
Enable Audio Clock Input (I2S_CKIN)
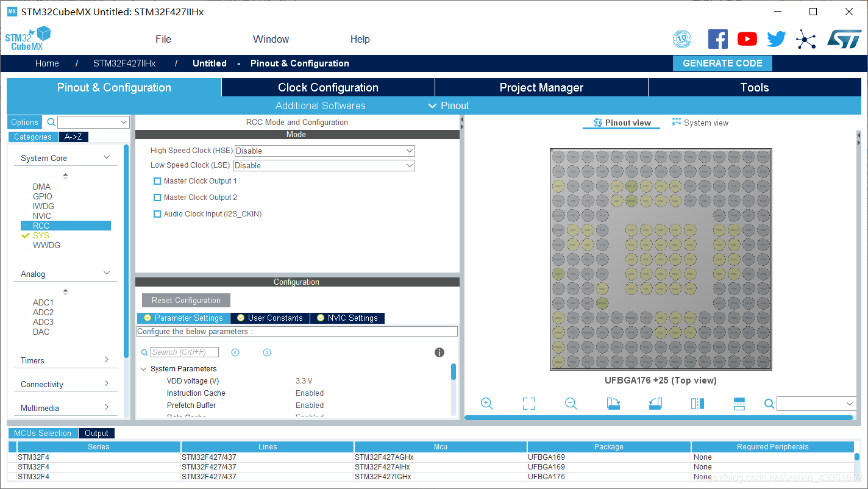click(x=157, y=214)
